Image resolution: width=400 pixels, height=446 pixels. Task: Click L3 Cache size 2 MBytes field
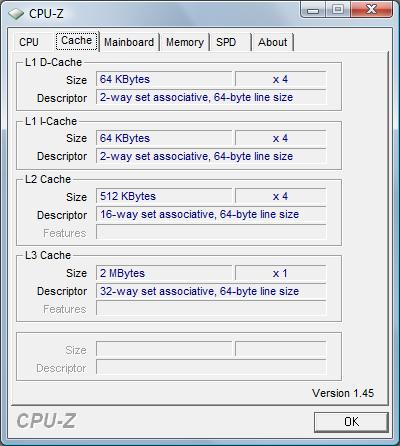click(164, 273)
